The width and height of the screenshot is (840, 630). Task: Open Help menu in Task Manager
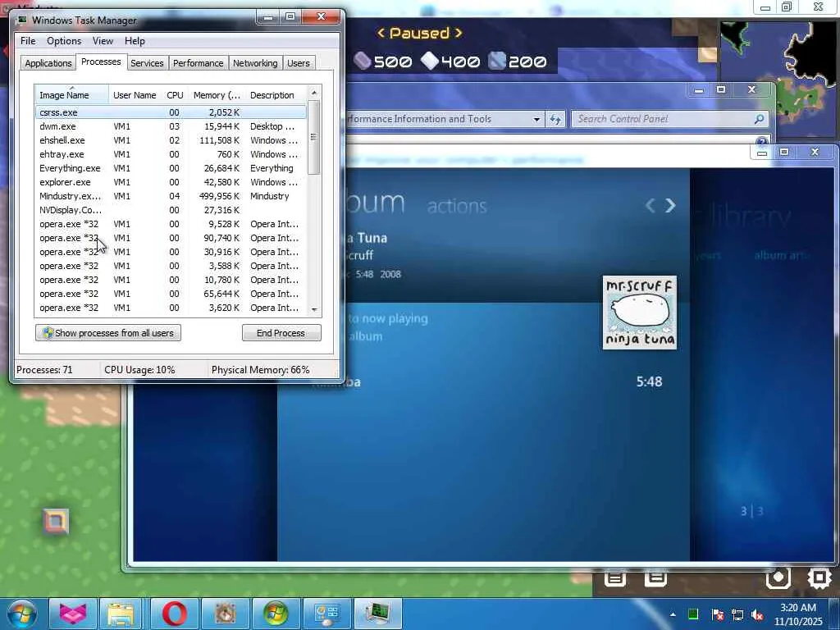pos(135,41)
